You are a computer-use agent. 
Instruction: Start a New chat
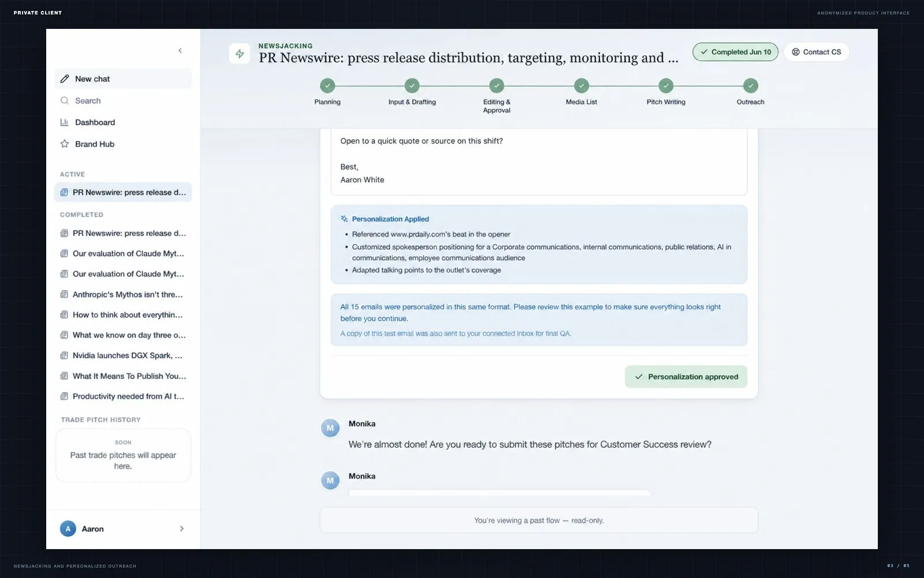click(x=123, y=79)
